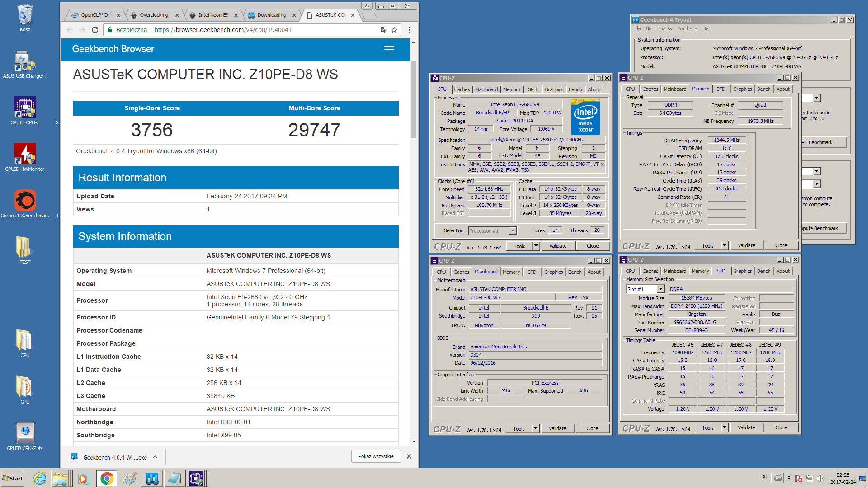The height and width of the screenshot is (488, 868).
Task: Open Tools dropdown arrow in CPU-Z SPD window
Action: coord(724,427)
